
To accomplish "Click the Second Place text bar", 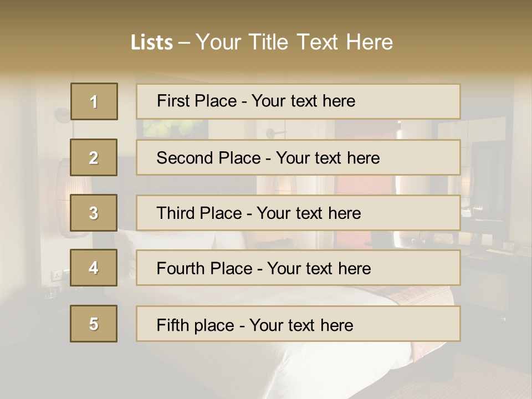I will [x=298, y=157].
